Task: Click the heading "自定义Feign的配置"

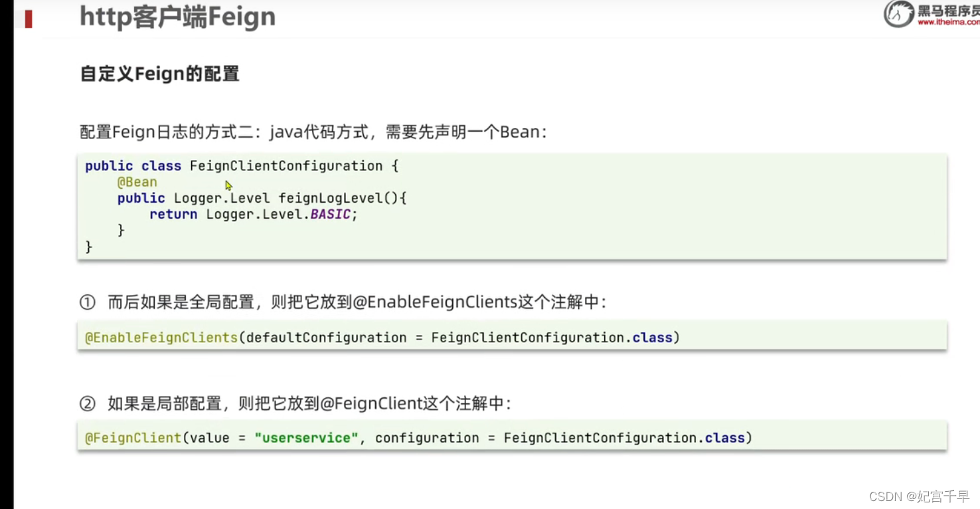Action: pos(159,74)
